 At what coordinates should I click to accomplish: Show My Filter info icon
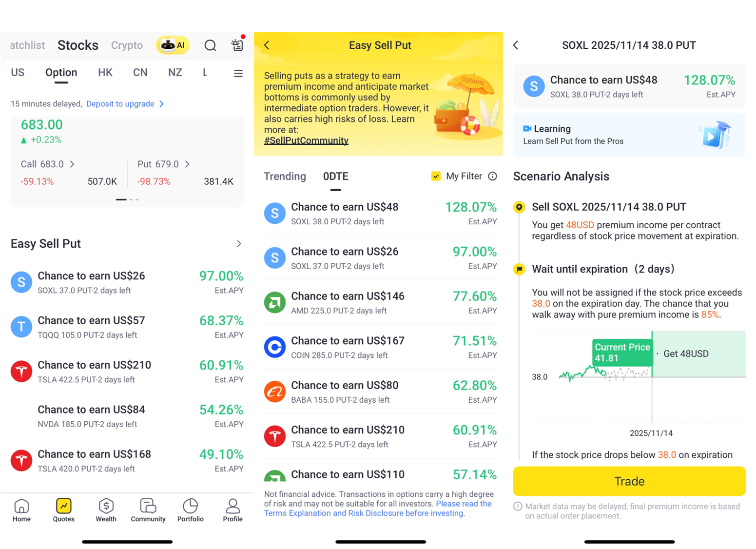click(x=493, y=176)
